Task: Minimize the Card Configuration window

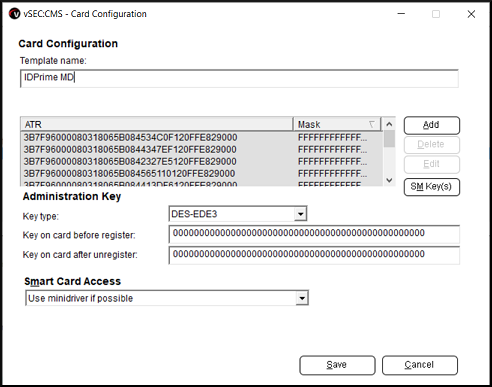Action: tap(401, 14)
